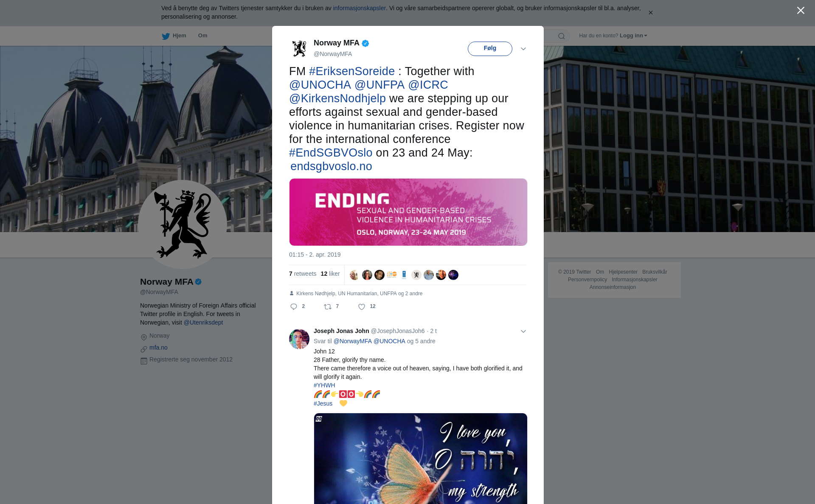Click the Twitter bird Hjem icon

pyautogui.click(x=166, y=36)
